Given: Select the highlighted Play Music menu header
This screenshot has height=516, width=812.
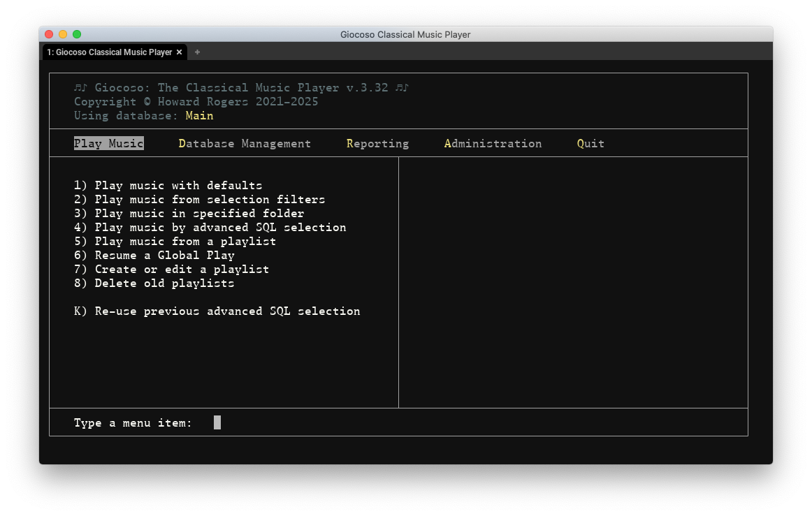Looking at the screenshot, I should 108,143.
